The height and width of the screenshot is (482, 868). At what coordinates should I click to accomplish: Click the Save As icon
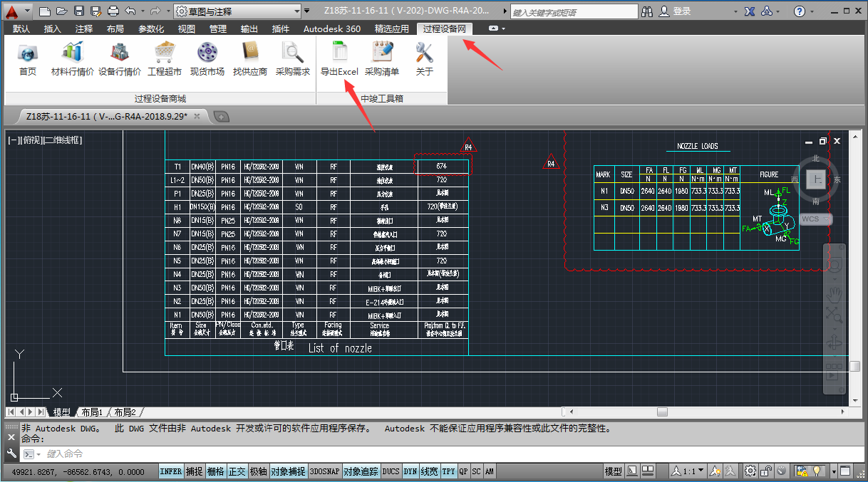click(95, 11)
